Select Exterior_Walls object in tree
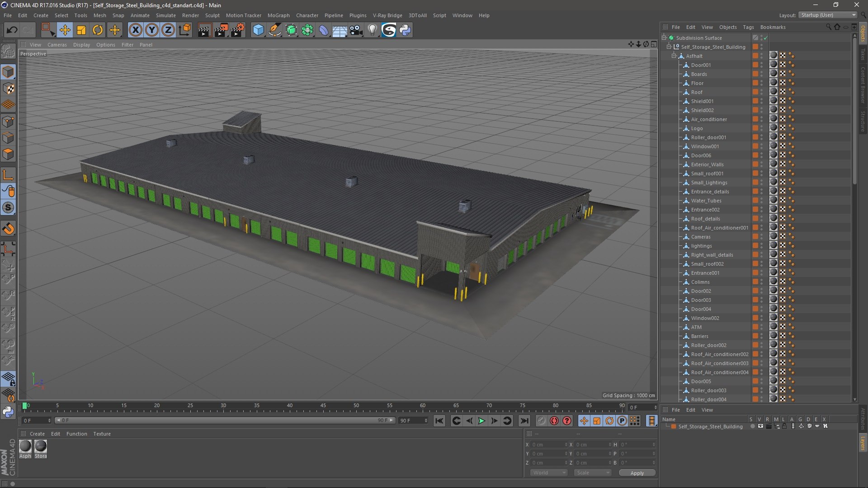The image size is (868, 488). click(707, 164)
